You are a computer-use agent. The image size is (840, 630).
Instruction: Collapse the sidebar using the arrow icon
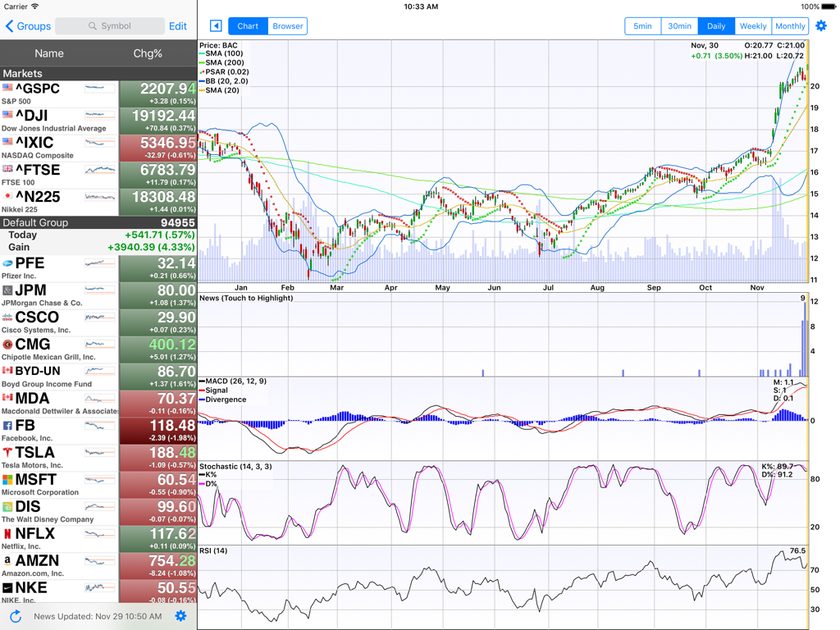(x=215, y=25)
